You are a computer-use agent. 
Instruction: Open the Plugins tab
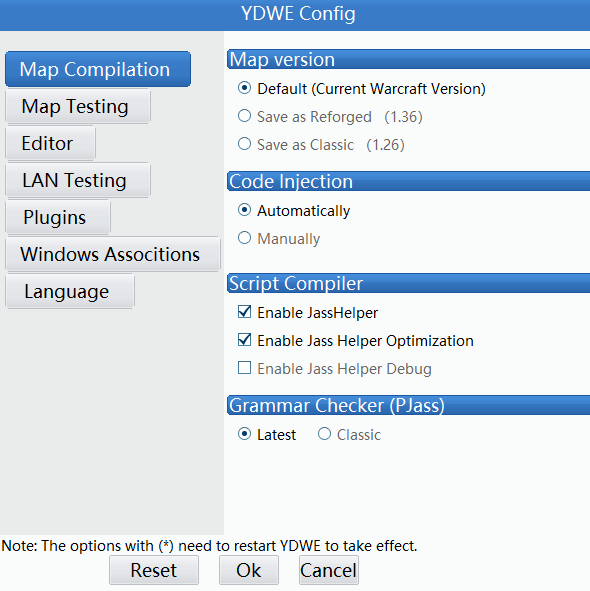pyautogui.click(x=58, y=217)
